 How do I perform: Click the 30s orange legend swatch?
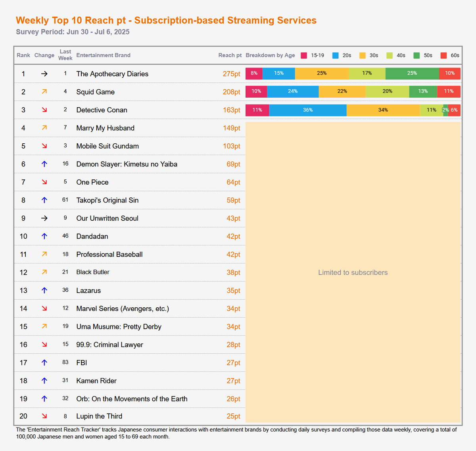pos(363,56)
